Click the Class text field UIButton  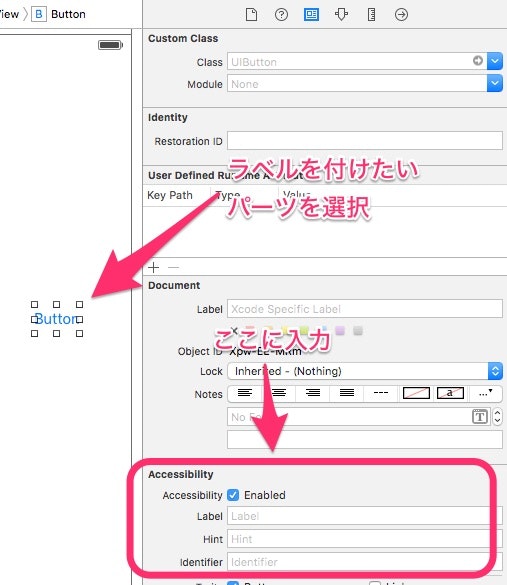[357, 62]
